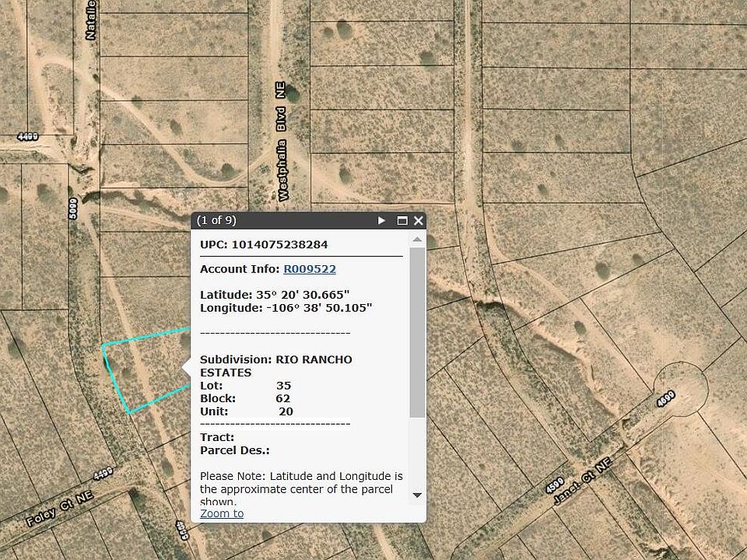This screenshot has height=560, width=747.
Task: Click the Block 62 row
Action: 245,398
